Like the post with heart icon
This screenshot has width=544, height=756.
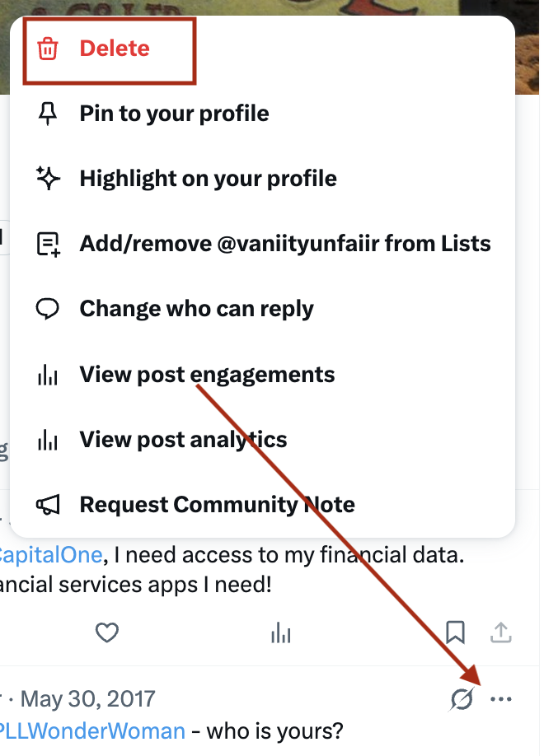point(106,632)
